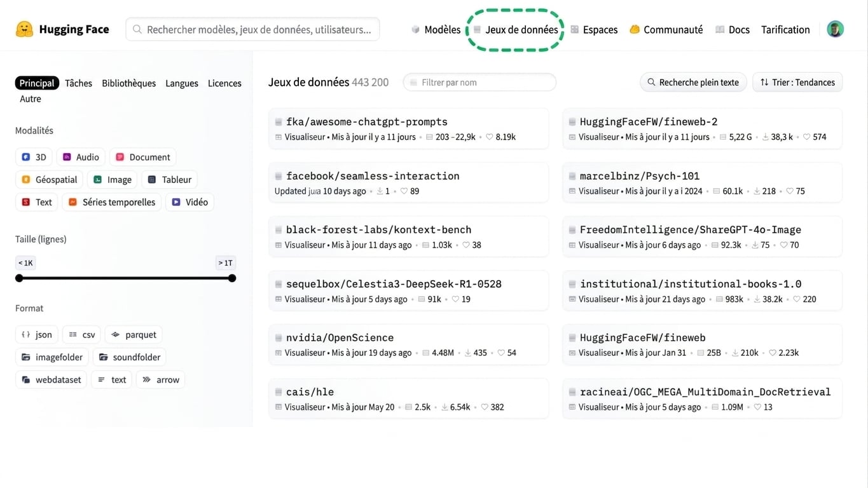Click the left handle of the Taille slider
The height and width of the screenshot is (488, 868).
click(19, 278)
